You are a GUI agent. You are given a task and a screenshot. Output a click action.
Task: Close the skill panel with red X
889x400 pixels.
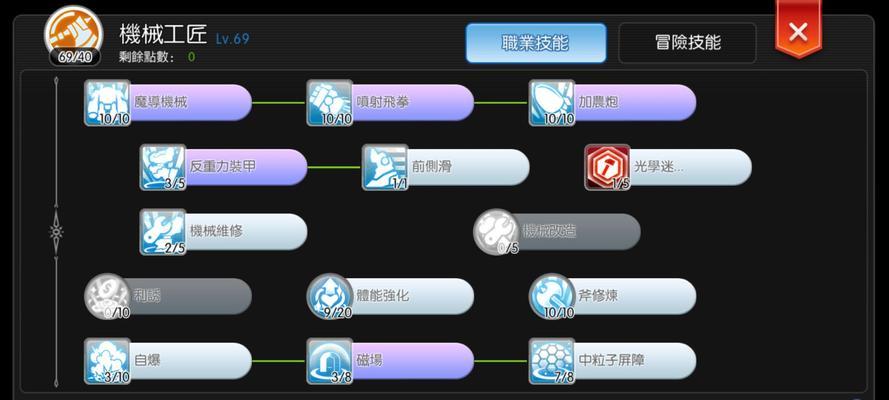[798, 29]
